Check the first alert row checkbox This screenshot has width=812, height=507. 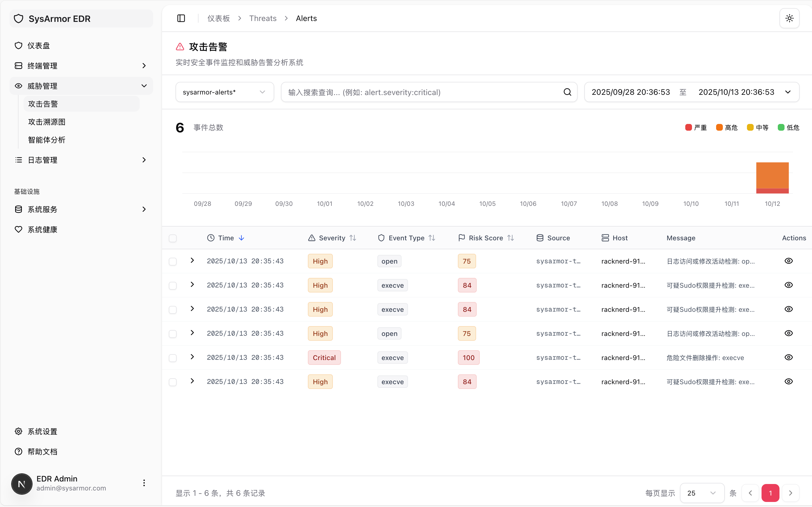(173, 262)
